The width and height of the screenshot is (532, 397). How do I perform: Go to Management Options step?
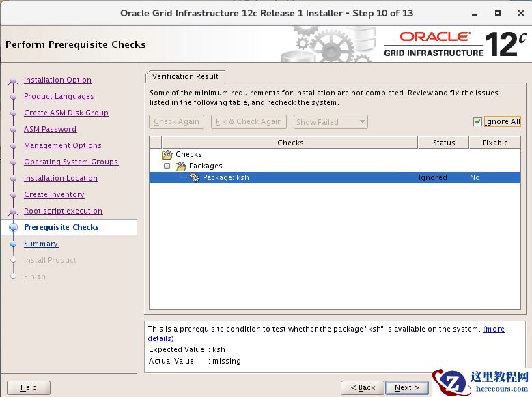click(x=63, y=145)
